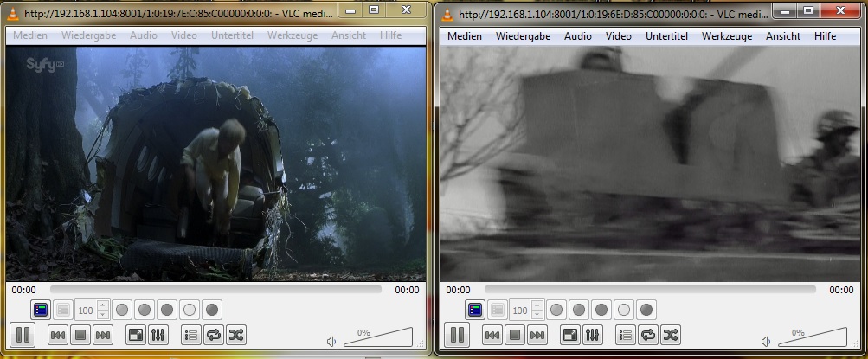Stop playback in the black-and-white video window
868x359 pixels.
(x=515, y=335)
